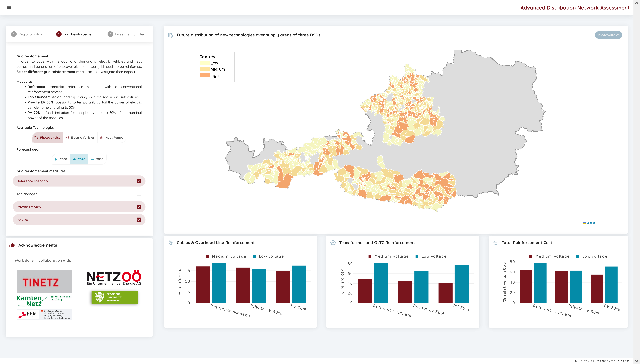The width and height of the screenshot is (640, 364).
Task: Click the Transformer and OLTC Reinforcement icon
Action: tap(333, 242)
